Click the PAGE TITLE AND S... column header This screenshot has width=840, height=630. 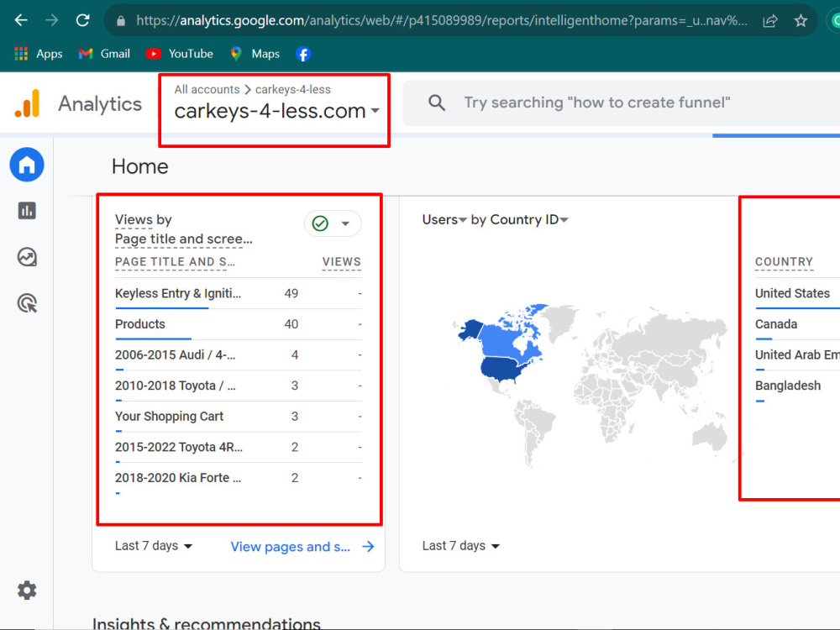(x=175, y=262)
